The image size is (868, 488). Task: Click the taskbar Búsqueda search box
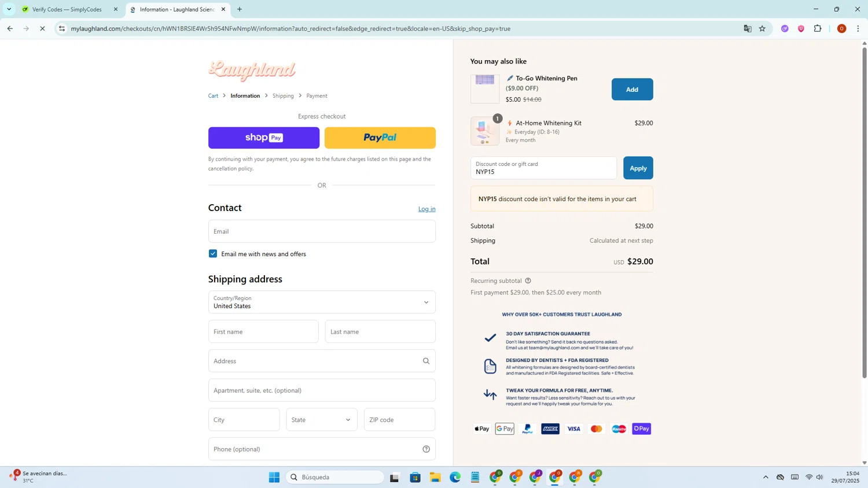click(336, 477)
